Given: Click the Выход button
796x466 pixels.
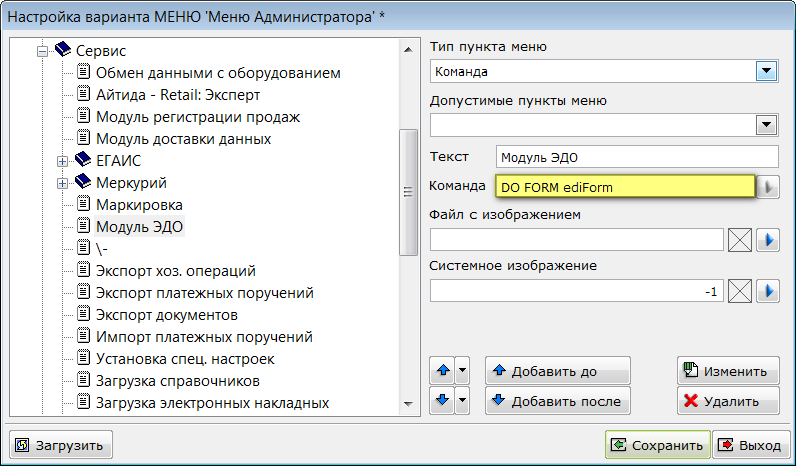Looking at the screenshot, I should 751,445.
